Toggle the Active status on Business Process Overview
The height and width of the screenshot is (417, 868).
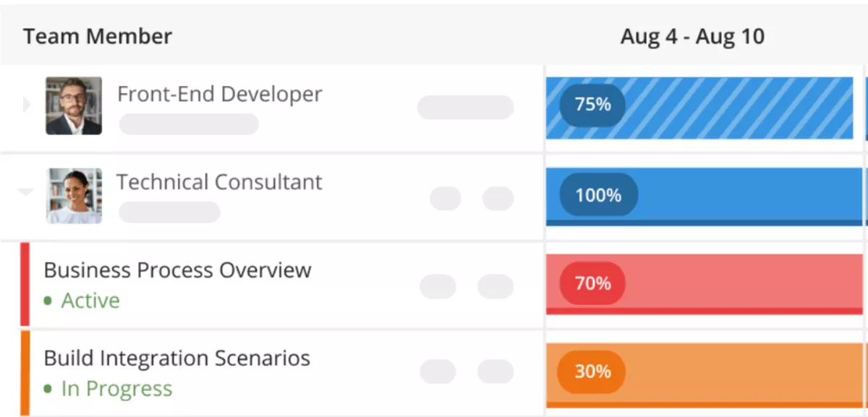click(x=90, y=300)
